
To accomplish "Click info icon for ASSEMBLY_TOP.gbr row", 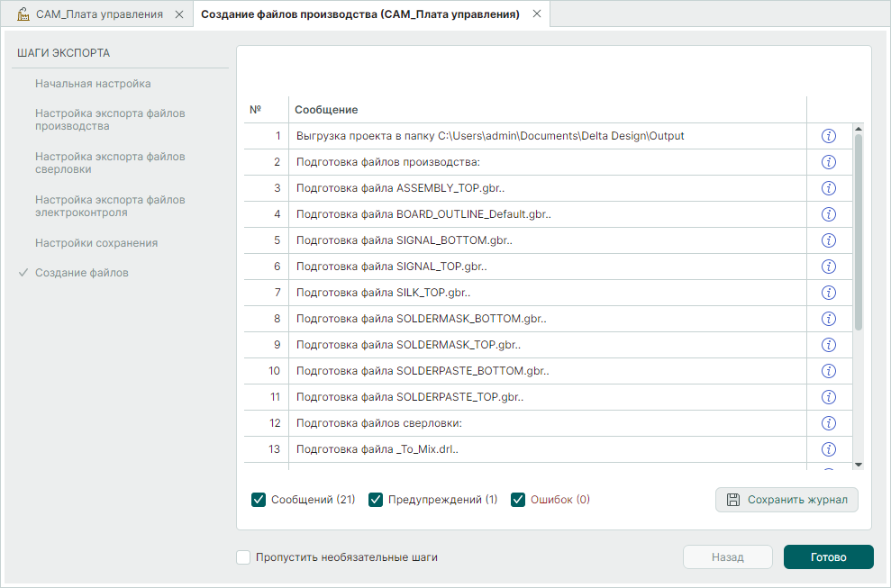I will pyautogui.click(x=829, y=188).
